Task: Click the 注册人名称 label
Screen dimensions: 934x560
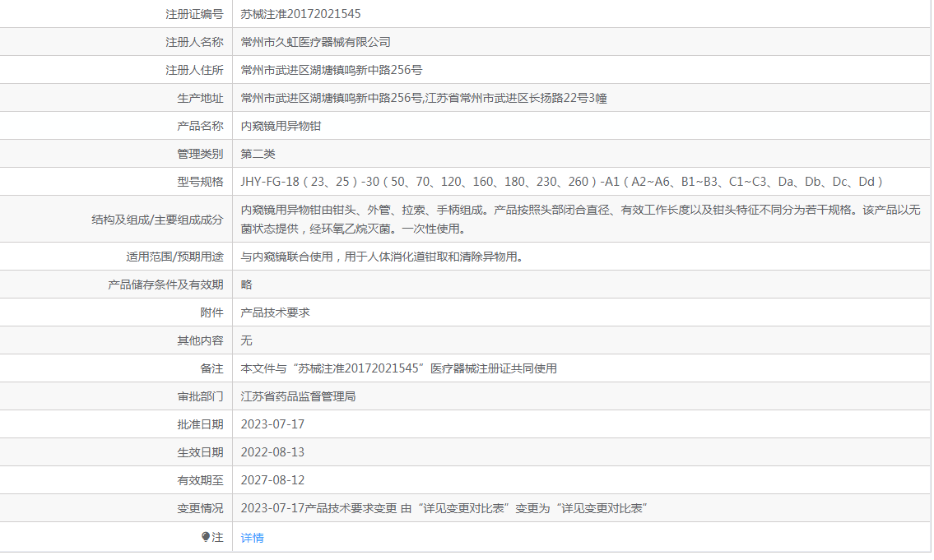Action: pos(194,42)
